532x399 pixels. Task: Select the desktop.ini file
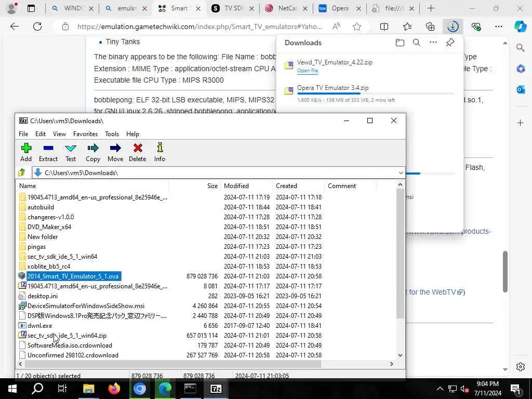point(43,296)
